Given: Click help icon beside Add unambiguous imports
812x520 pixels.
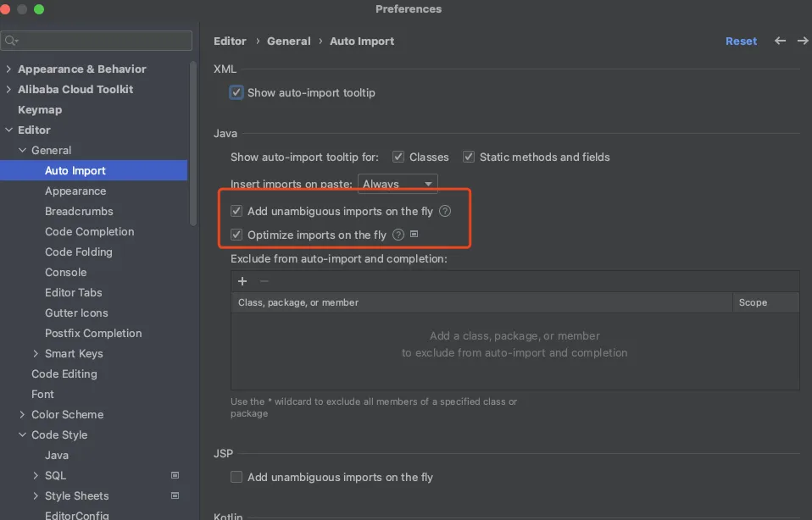Looking at the screenshot, I should tap(445, 212).
